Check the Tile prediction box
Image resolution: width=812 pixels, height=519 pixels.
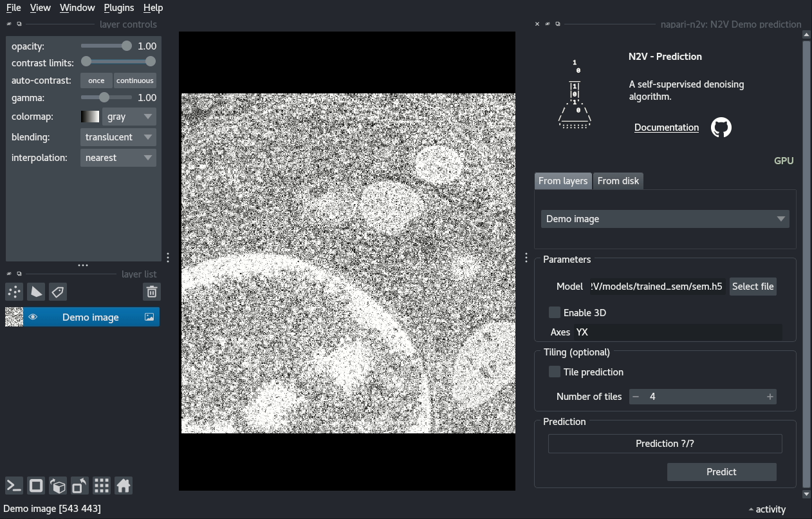(554, 372)
